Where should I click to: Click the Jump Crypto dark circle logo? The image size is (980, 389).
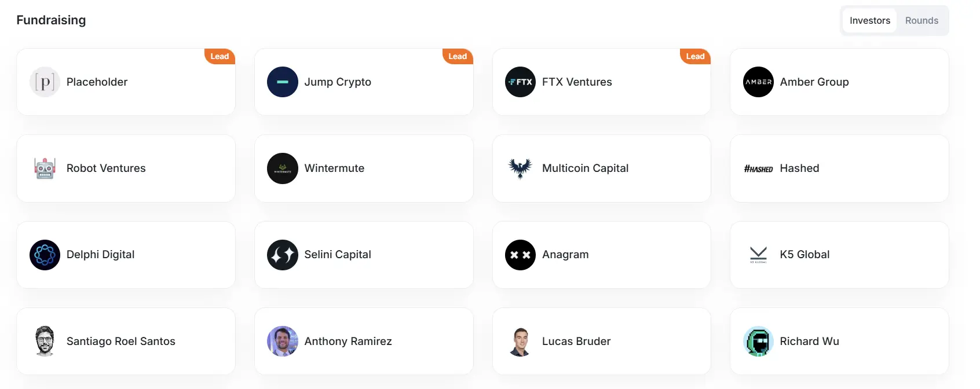tap(283, 82)
